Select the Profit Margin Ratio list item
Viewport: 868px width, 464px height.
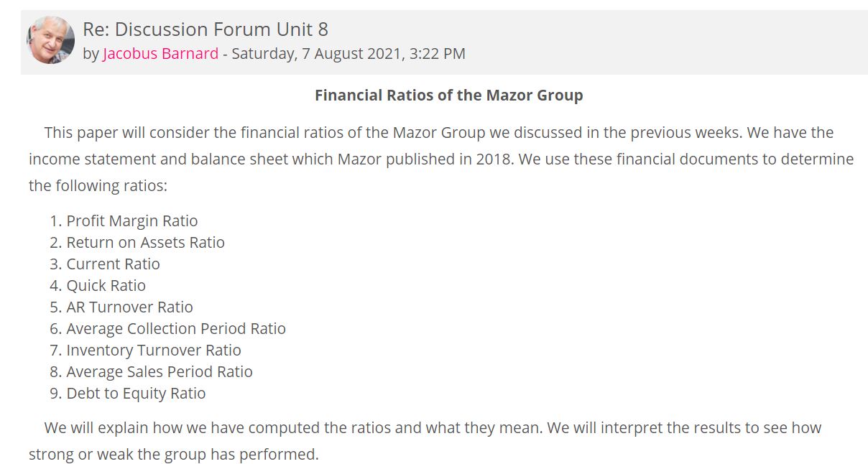click(x=132, y=221)
